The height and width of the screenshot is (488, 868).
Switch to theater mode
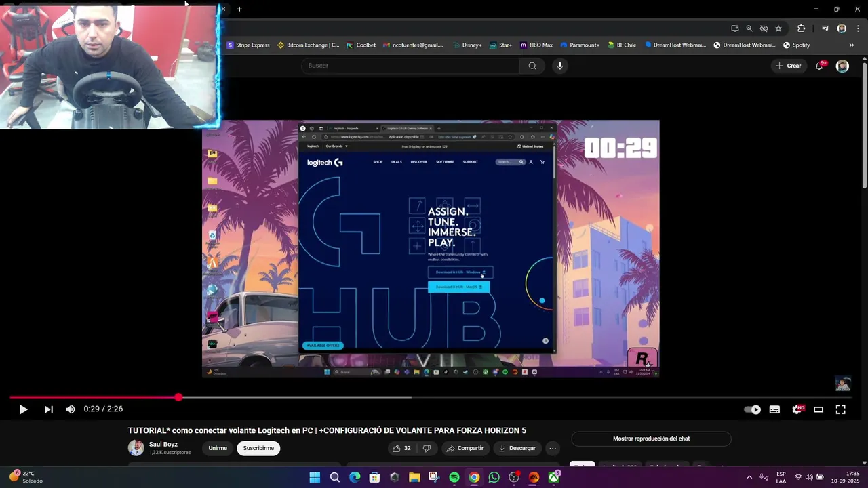pyautogui.click(x=818, y=409)
